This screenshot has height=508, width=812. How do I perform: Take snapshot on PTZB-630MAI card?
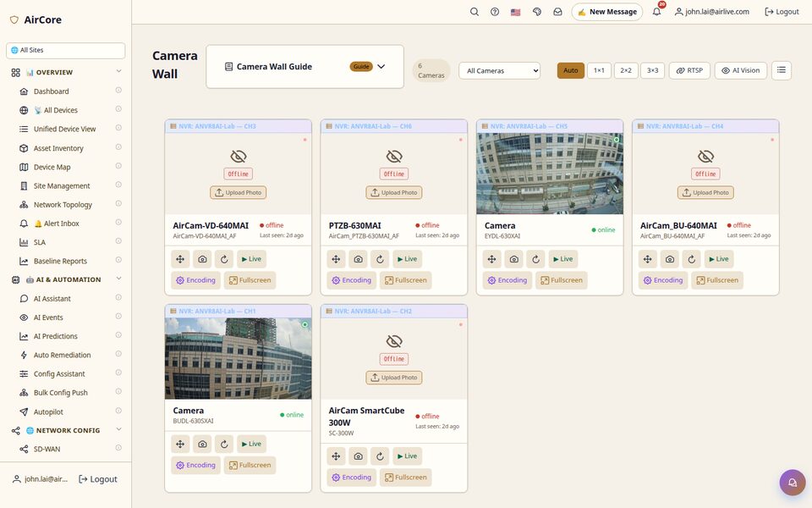pyautogui.click(x=359, y=259)
